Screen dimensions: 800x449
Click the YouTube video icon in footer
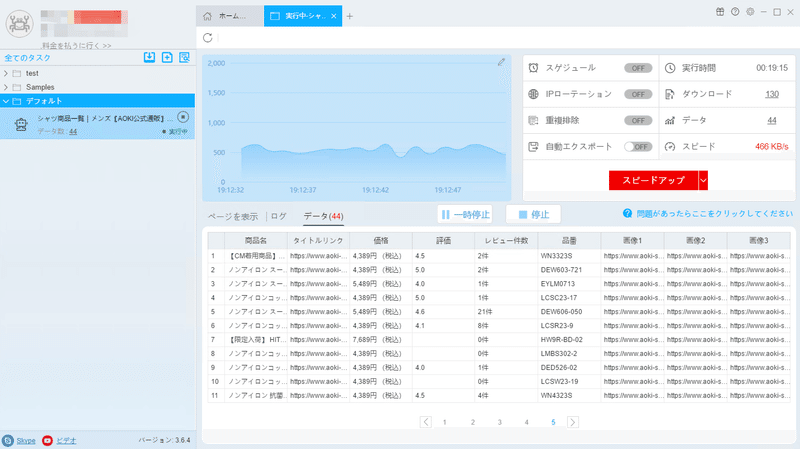(47, 440)
